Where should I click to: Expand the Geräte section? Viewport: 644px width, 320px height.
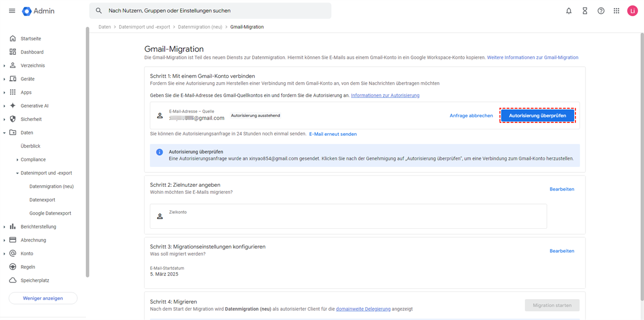(x=4, y=79)
